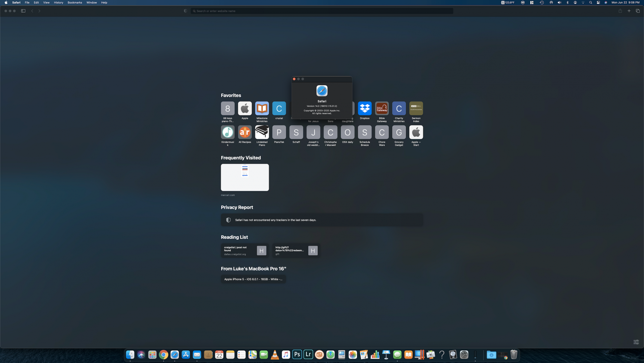Open the Edit menu

tap(36, 3)
